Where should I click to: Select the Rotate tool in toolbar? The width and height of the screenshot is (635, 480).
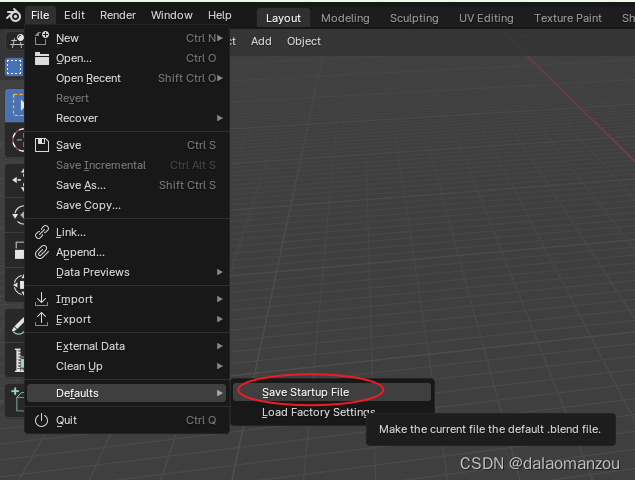17,215
